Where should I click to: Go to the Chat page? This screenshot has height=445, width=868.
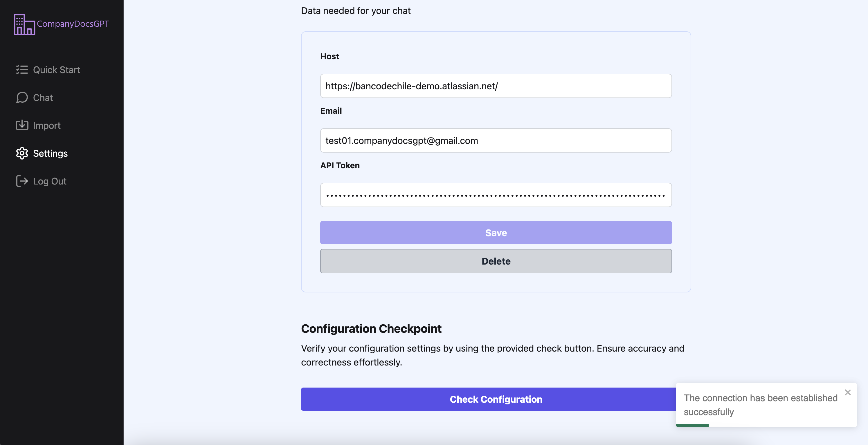(43, 98)
